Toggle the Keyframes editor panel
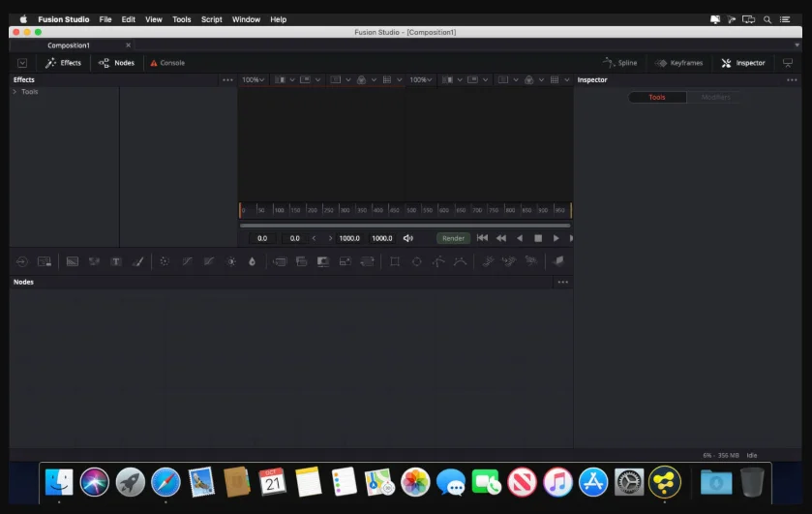812x514 pixels. pyautogui.click(x=678, y=63)
